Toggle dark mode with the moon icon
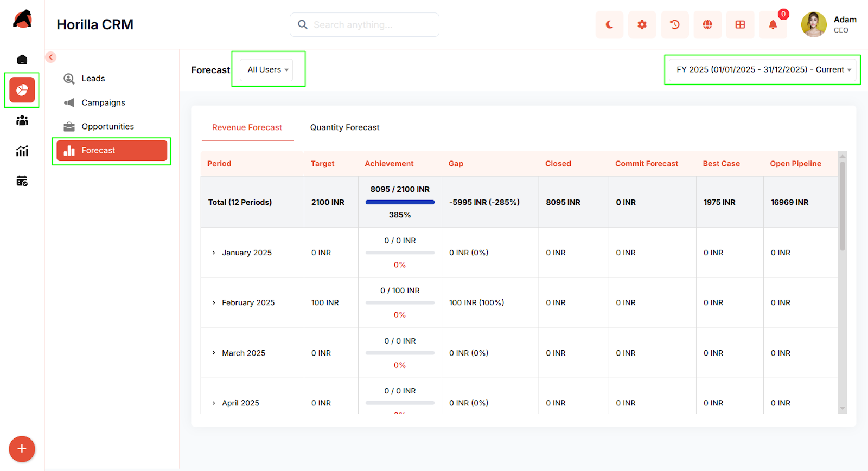The height and width of the screenshot is (471, 868). [x=609, y=25]
